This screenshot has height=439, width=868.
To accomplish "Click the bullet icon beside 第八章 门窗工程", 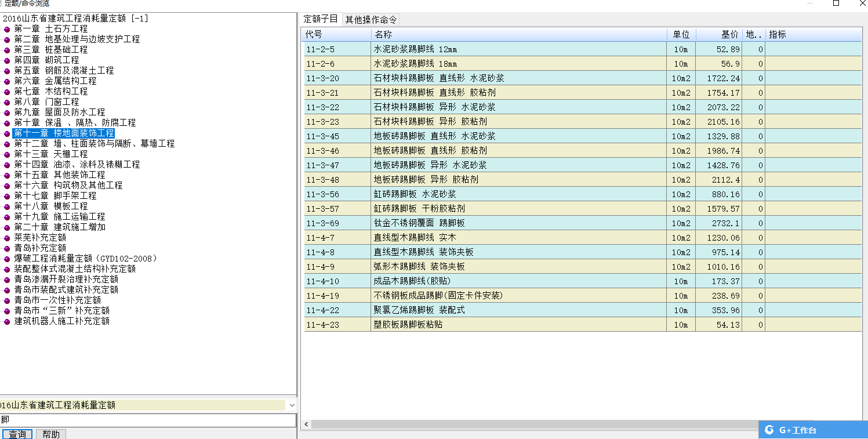I will (7, 102).
